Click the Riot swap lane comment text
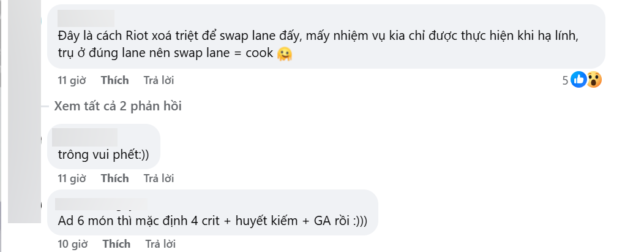Image resolution: width=644 pixels, height=252 pixels. (x=318, y=36)
